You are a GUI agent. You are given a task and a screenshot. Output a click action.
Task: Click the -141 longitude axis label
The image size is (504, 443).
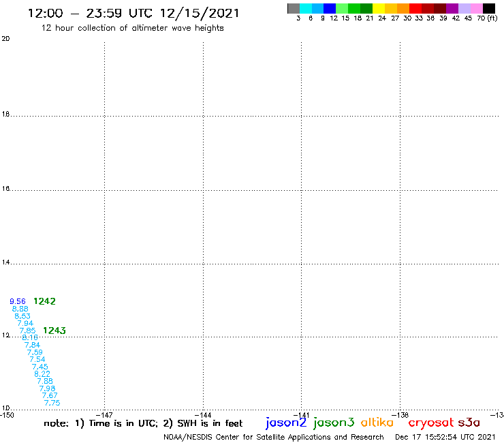coord(301,415)
